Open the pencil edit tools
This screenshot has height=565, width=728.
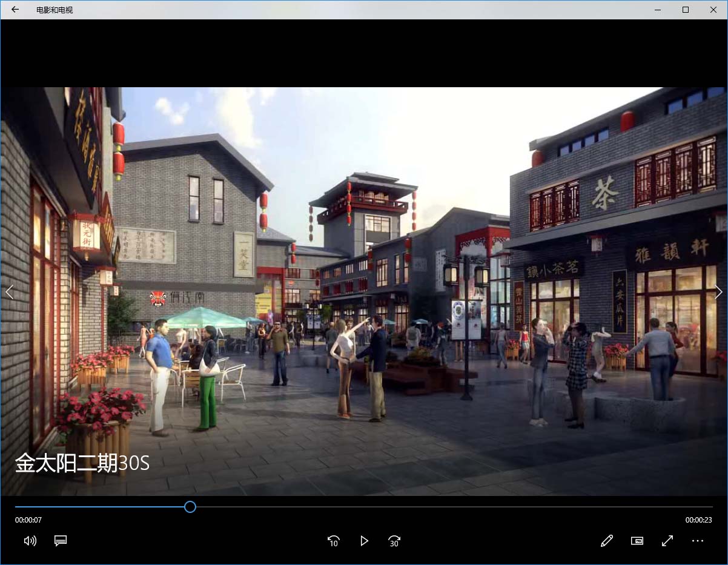point(607,541)
